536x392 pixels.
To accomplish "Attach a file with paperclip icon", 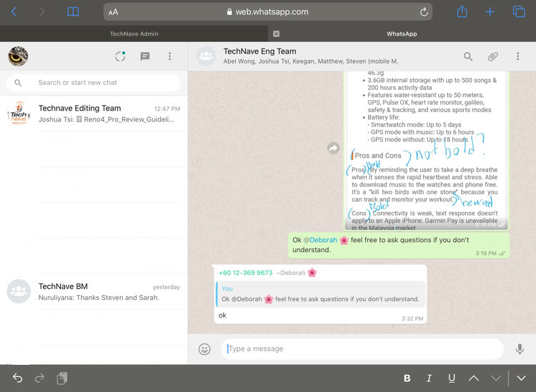I will [492, 56].
